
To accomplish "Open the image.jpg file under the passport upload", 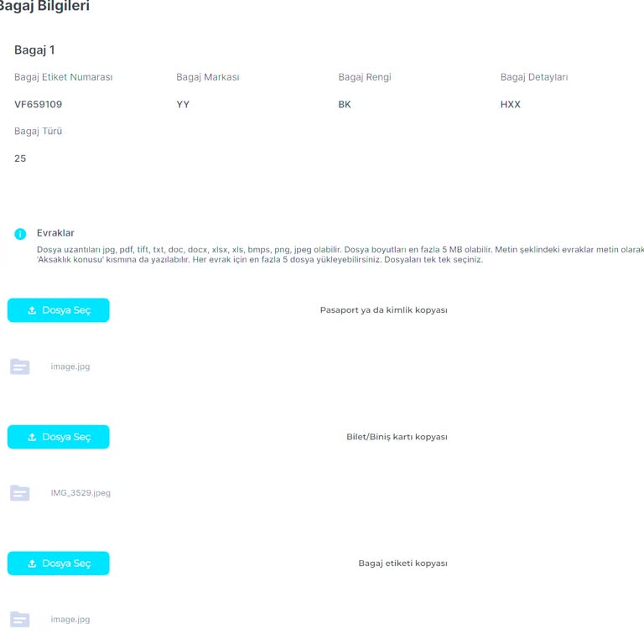I will click(70, 366).
